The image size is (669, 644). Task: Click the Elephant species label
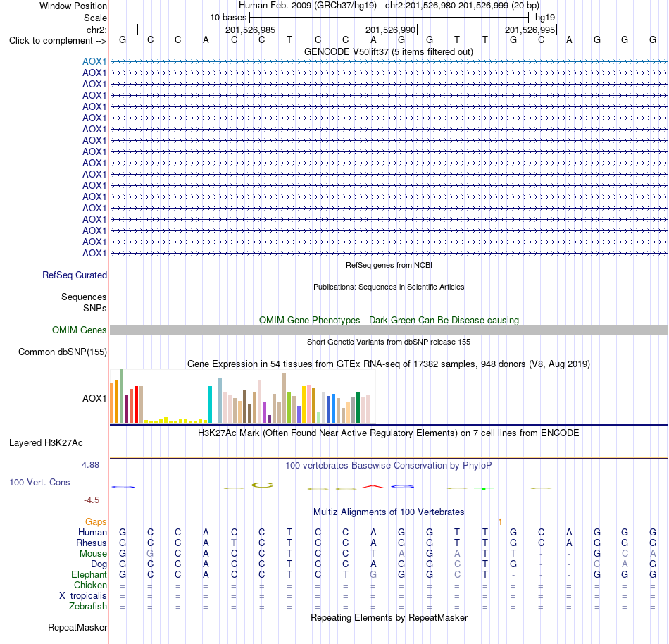pyautogui.click(x=89, y=574)
